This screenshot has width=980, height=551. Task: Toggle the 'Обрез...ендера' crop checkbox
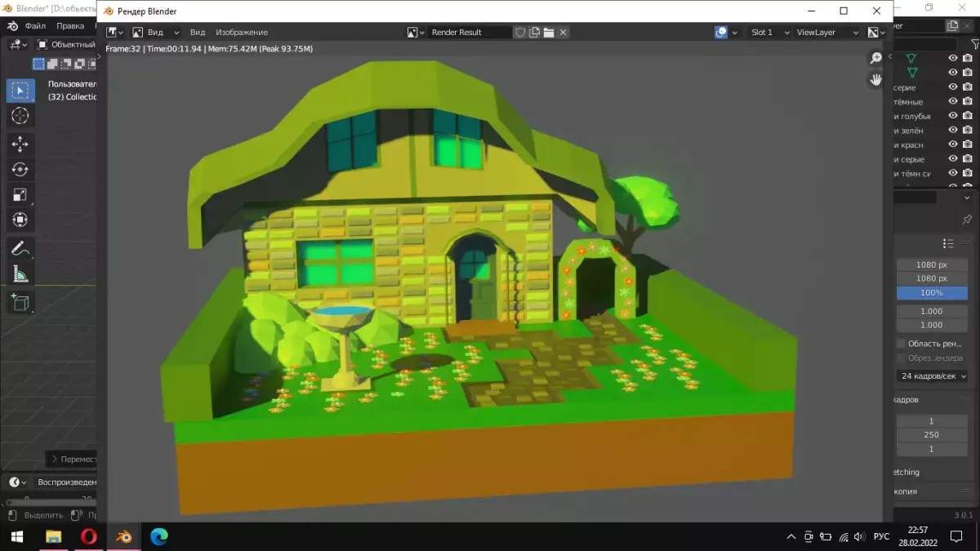902,358
